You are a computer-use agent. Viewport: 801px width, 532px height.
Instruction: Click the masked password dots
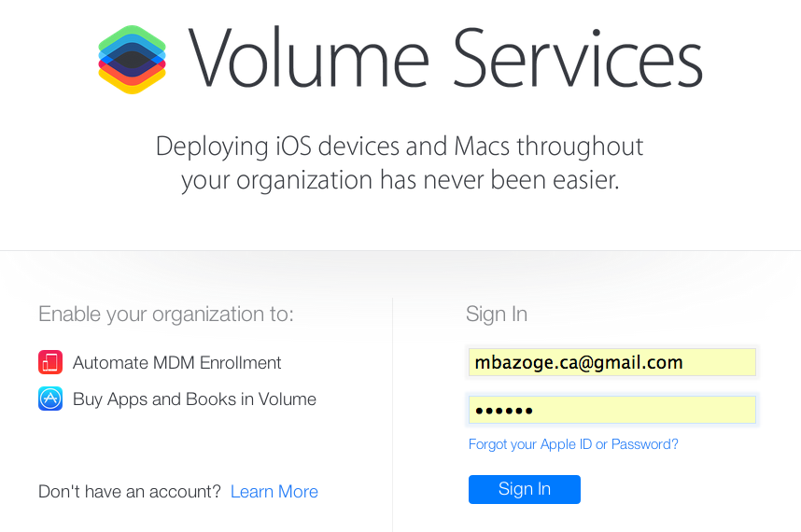click(504, 411)
